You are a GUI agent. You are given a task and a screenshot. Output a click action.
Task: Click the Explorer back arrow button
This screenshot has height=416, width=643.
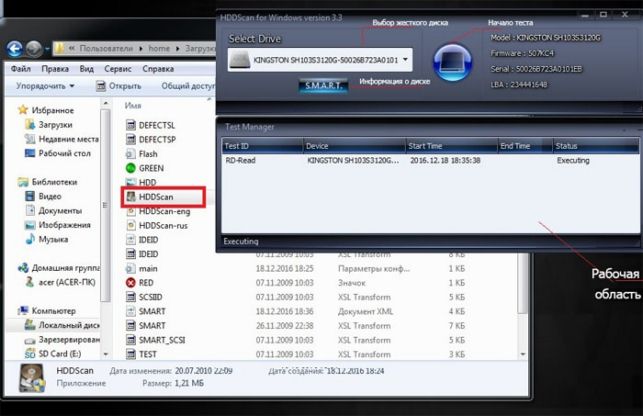[x=15, y=49]
